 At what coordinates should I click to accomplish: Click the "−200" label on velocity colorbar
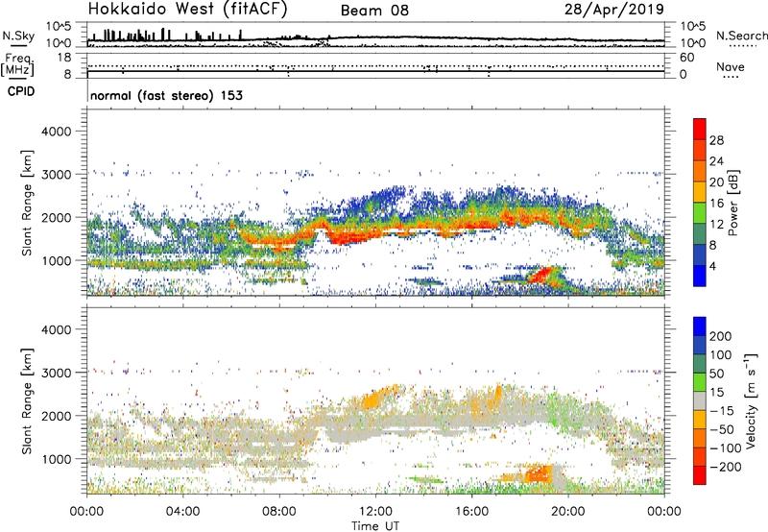pos(726,467)
